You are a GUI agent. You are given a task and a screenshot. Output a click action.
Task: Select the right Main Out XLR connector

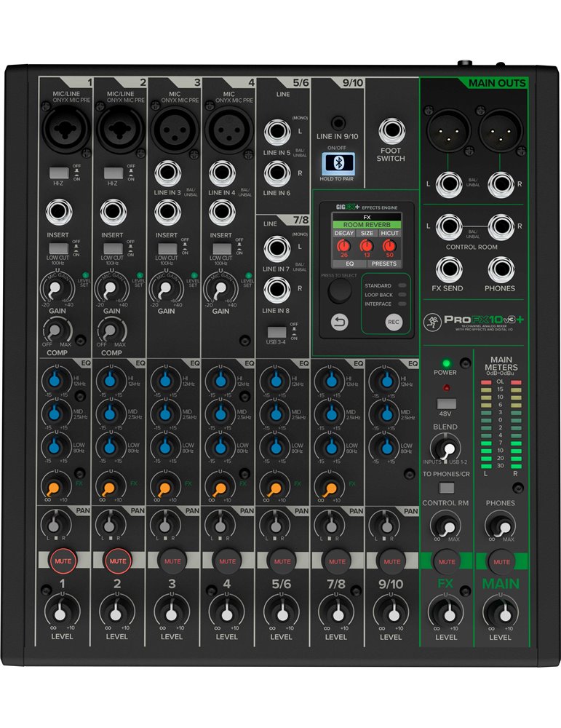coord(501,129)
